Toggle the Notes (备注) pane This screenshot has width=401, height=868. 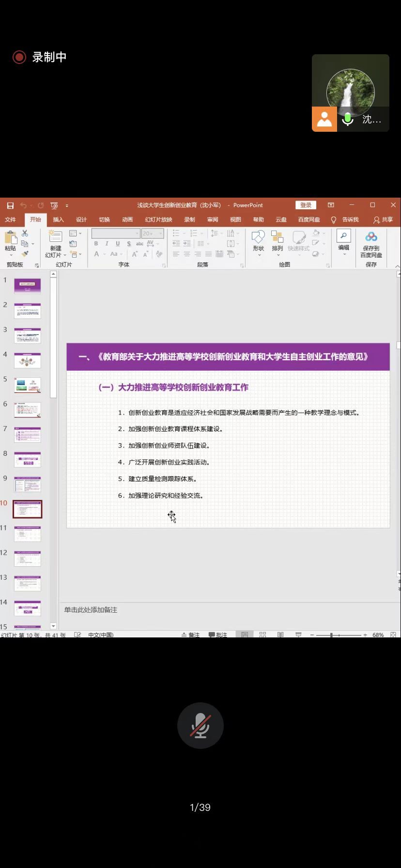coord(190,635)
